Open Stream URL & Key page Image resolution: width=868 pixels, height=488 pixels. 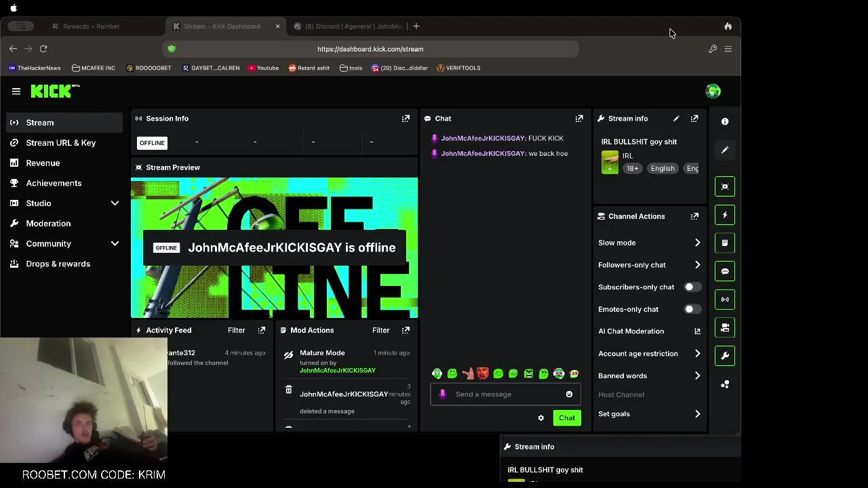pos(64,143)
